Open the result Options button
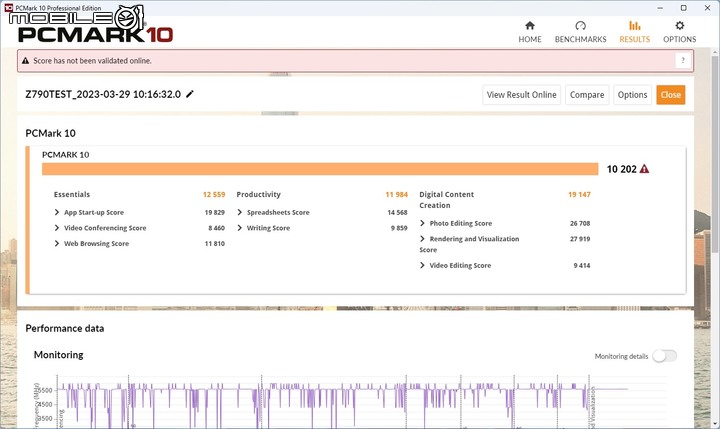720x429 pixels. pos(632,95)
